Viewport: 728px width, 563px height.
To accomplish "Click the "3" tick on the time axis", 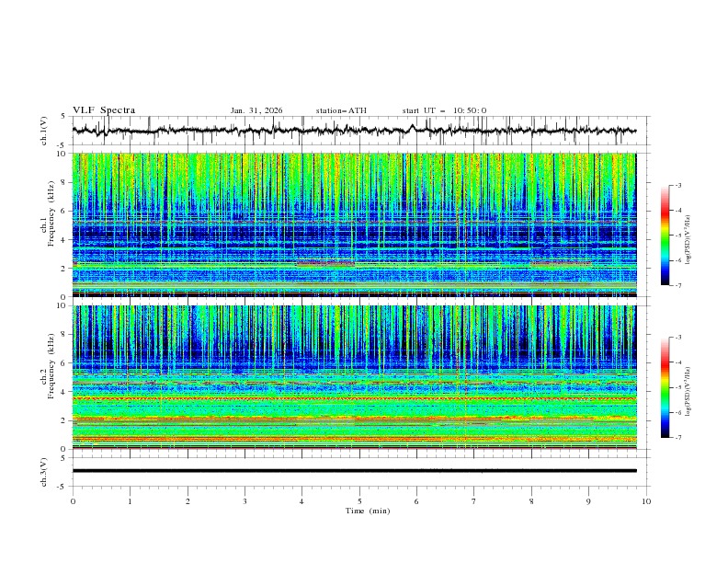I will pyautogui.click(x=245, y=501).
